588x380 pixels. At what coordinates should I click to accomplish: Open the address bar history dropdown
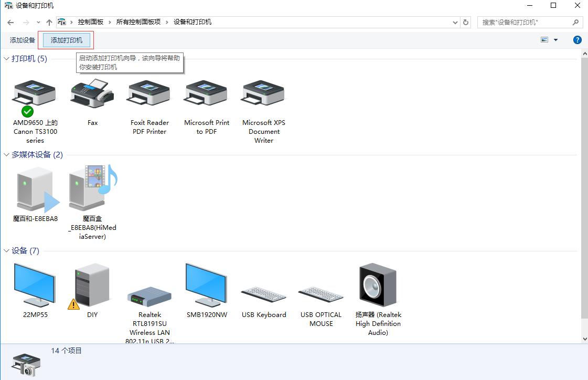coord(455,22)
